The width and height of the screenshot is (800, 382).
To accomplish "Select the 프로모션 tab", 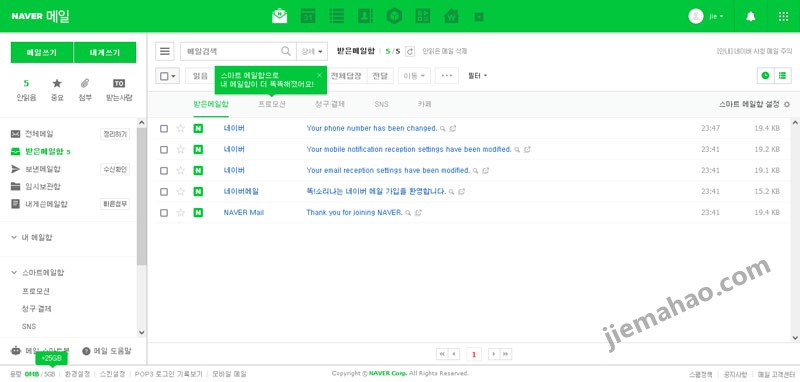I will point(271,104).
